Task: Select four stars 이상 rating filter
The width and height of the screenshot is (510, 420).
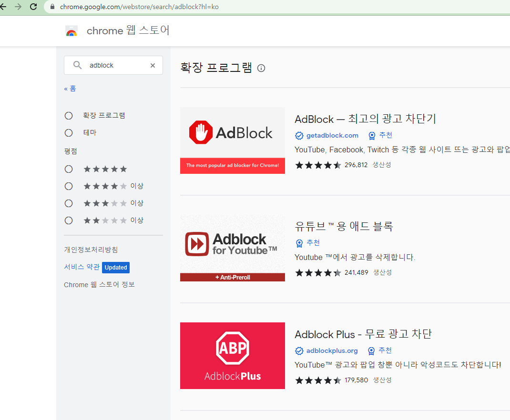Action: pos(69,186)
